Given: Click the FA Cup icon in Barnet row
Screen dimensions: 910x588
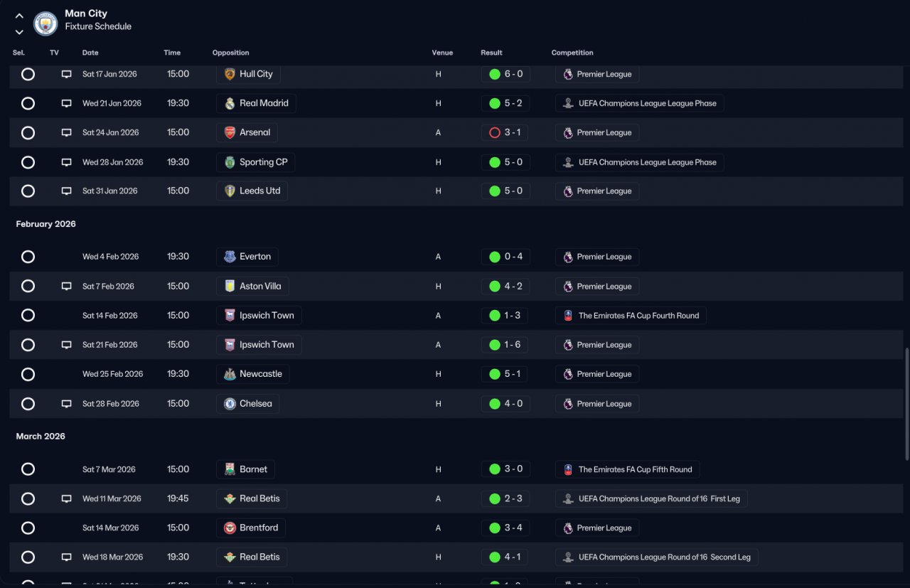Looking at the screenshot, I should [567, 469].
